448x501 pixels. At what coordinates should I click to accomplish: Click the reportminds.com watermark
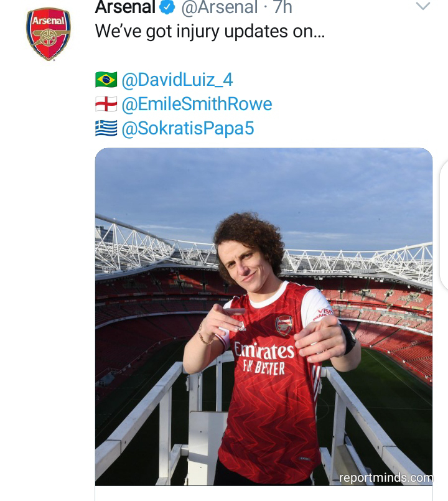click(x=385, y=477)
